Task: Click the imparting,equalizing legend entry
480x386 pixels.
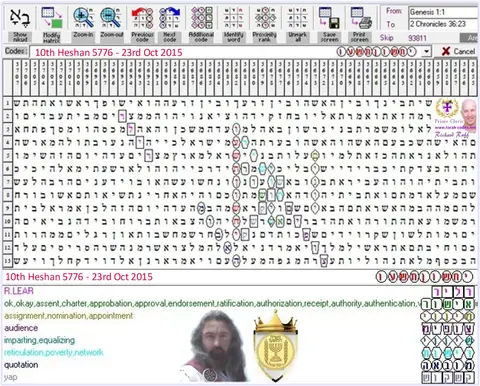Action: click(x=39, y=340)
